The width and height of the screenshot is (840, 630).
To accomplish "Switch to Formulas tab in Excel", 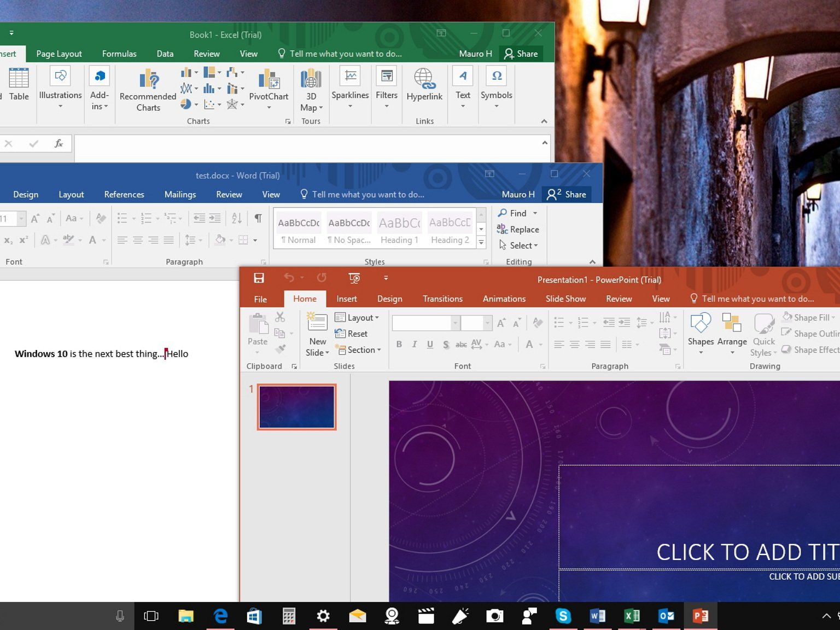I will click(119, 54).
